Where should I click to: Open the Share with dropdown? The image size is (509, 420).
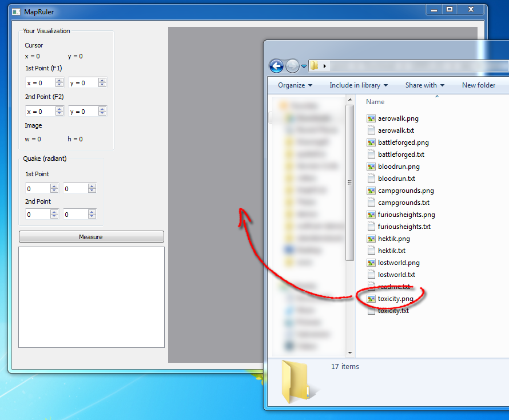point(425,85)
